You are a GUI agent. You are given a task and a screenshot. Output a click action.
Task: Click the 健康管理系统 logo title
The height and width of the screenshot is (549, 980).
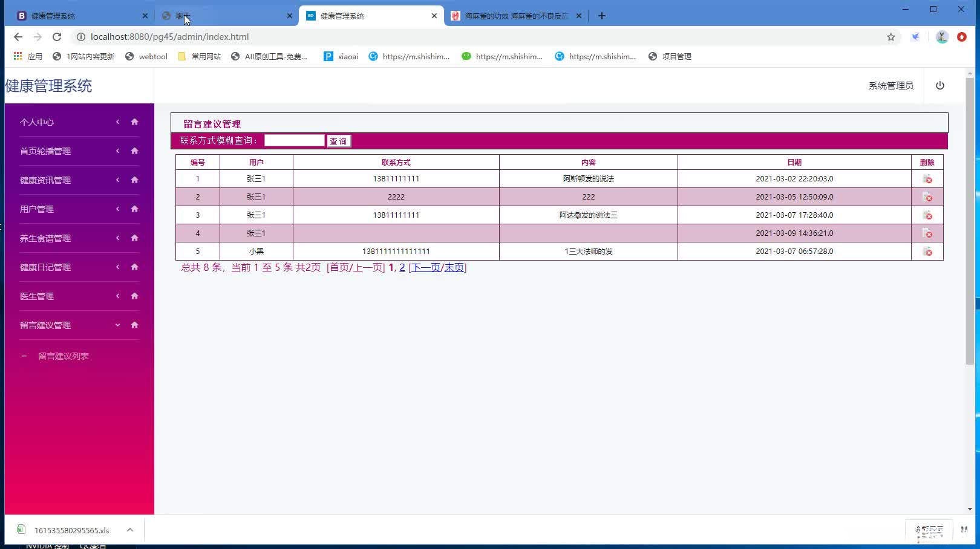48,86
